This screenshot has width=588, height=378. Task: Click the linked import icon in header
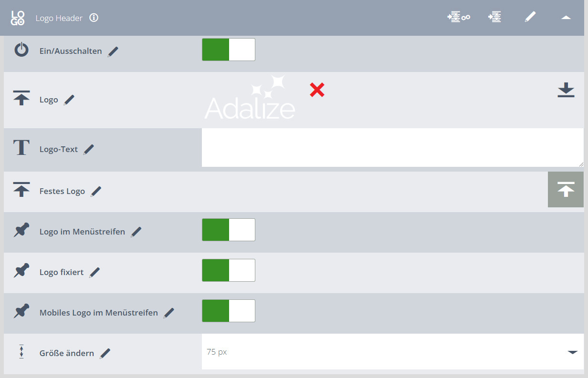[x=459, y=18]
